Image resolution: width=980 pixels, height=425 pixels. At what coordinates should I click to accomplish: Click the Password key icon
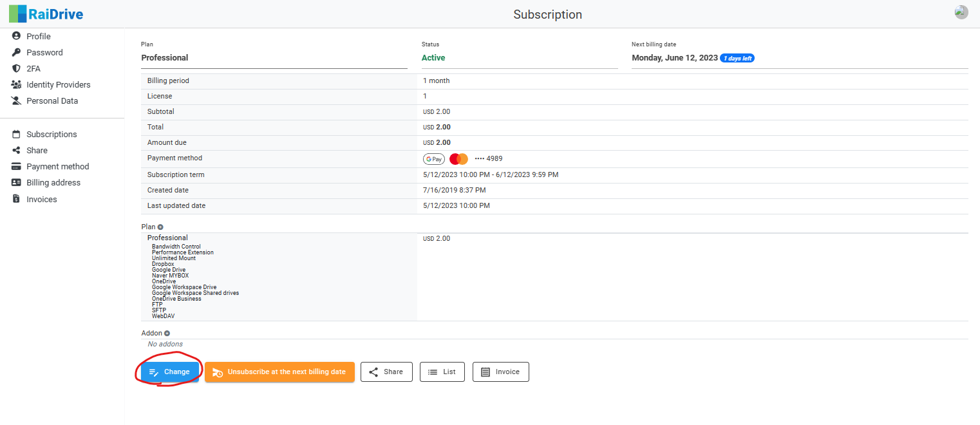point(16,52)
